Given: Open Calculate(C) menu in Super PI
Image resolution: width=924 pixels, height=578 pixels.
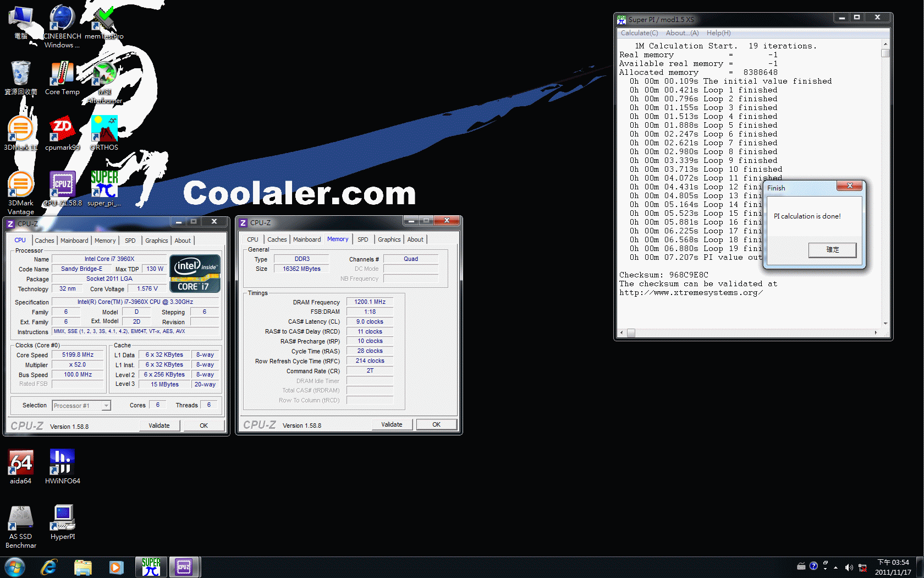Looking at the screenshot, I should click(639, 33).
